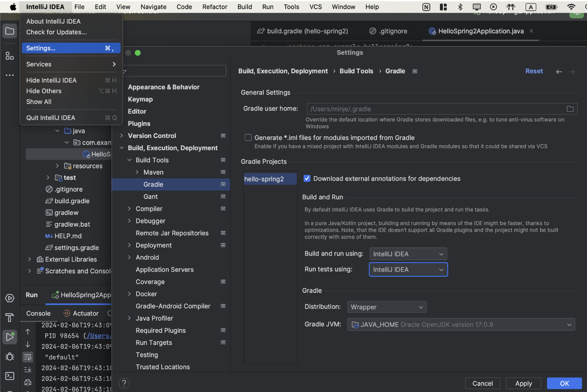This screenshot has width=587, height=392.
Task: Browse for the Gradle user home folder
Action: [x=570, y=109]
